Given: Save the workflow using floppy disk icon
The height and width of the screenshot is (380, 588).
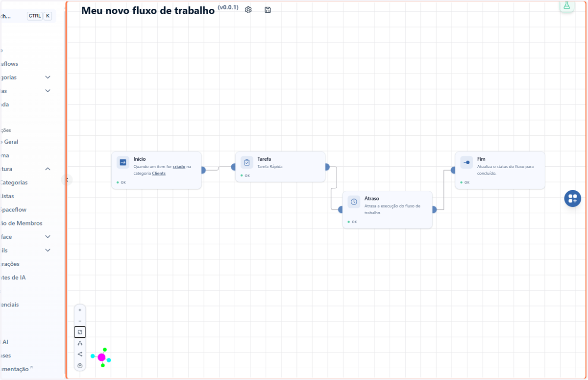Looking at the screenshot, I should coord(268,10).
